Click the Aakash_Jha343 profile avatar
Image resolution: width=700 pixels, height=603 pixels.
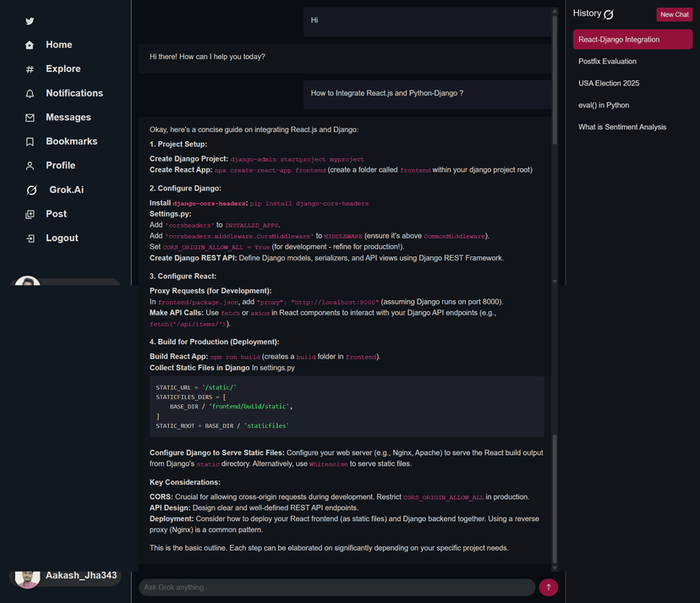[28, 578]
